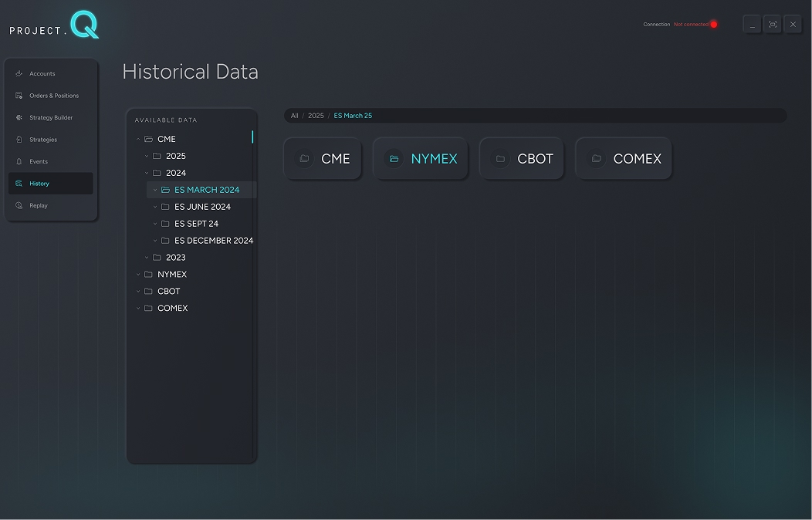Click folder icon inside CBOT card
812x520 pixels.
pyautogui.click(x=500, y=158)
